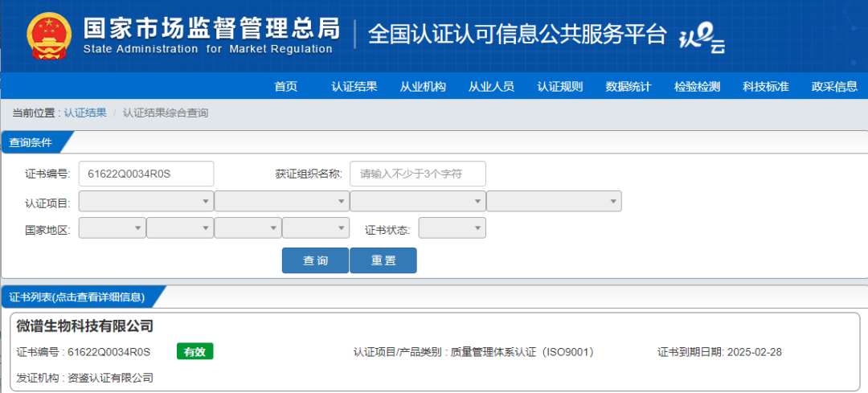868x393 pixels.
Task: Open the first 国家地区 dropdown
Action: (113, 228)
